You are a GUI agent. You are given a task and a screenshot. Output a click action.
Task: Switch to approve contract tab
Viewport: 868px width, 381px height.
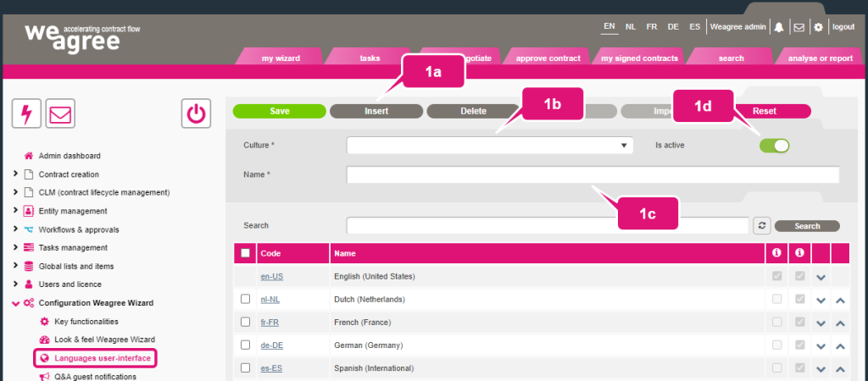click(548, 58)
